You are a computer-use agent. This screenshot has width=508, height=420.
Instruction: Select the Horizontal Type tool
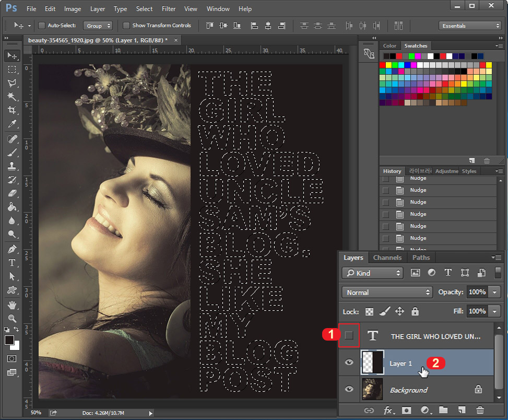click(x=12, y=263)
